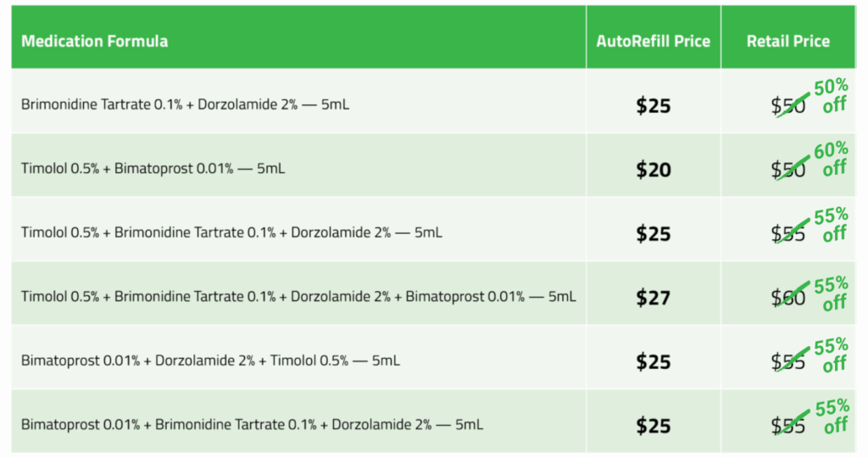
Task: Click the Retail Price column header
Action: point(787,41)
